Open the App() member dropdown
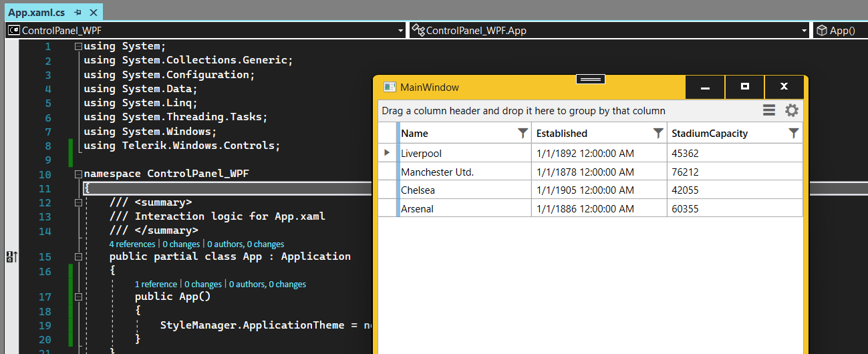The height and width of the screenshot is (354, 868). 841,31
